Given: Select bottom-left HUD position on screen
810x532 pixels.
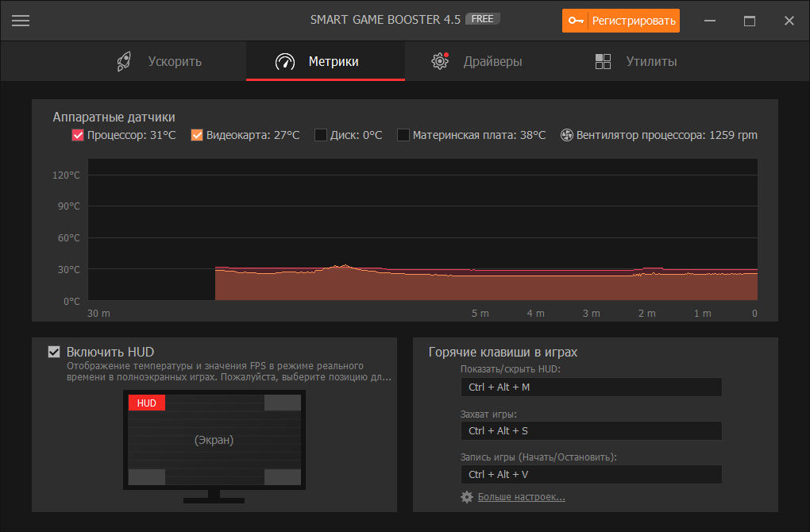Looking at the screenshot, I should point(147,476).
